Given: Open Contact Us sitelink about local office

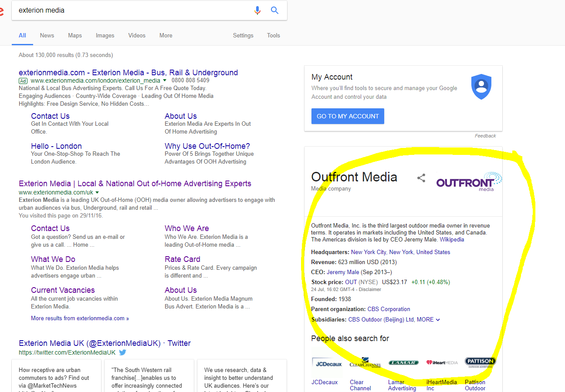Looking at the screenshot, I should [50, 116].
